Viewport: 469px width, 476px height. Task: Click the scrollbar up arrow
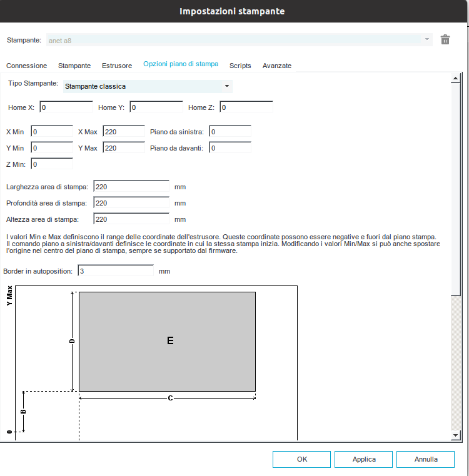click(x=455, y=78)
